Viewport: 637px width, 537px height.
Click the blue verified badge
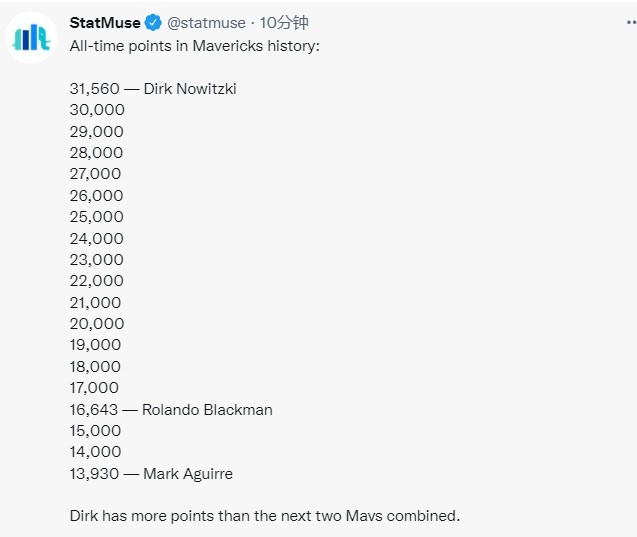click(x=154, y=23)
